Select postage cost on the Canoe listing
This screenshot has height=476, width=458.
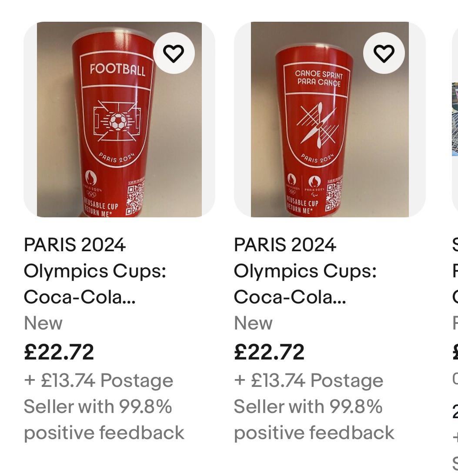pos(308,380)
